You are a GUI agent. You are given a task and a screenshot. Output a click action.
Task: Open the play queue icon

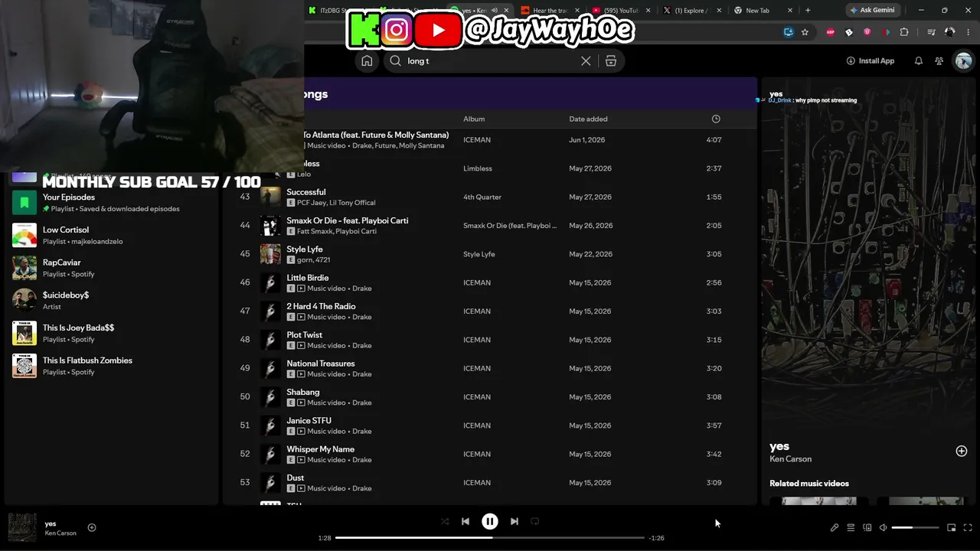pyautogui.click(x=851, y=527)
